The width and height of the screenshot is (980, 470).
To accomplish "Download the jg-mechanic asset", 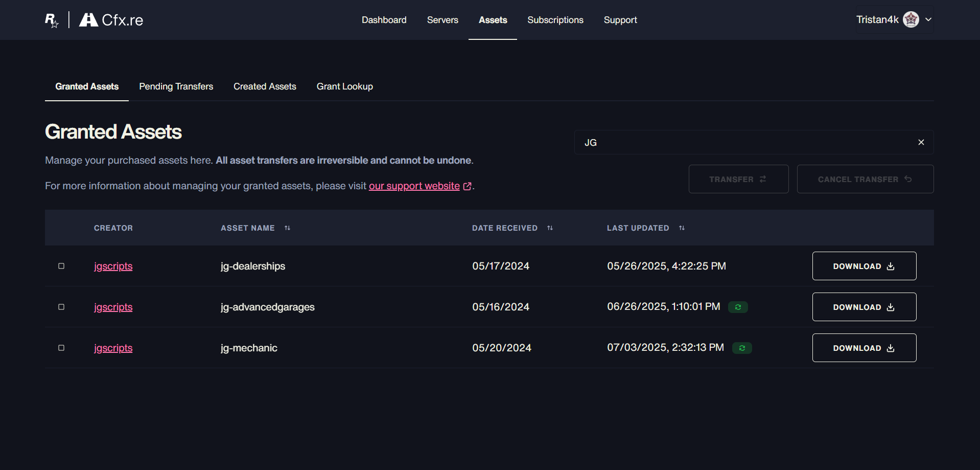I will pyautogui.click(x=864, y=348).
